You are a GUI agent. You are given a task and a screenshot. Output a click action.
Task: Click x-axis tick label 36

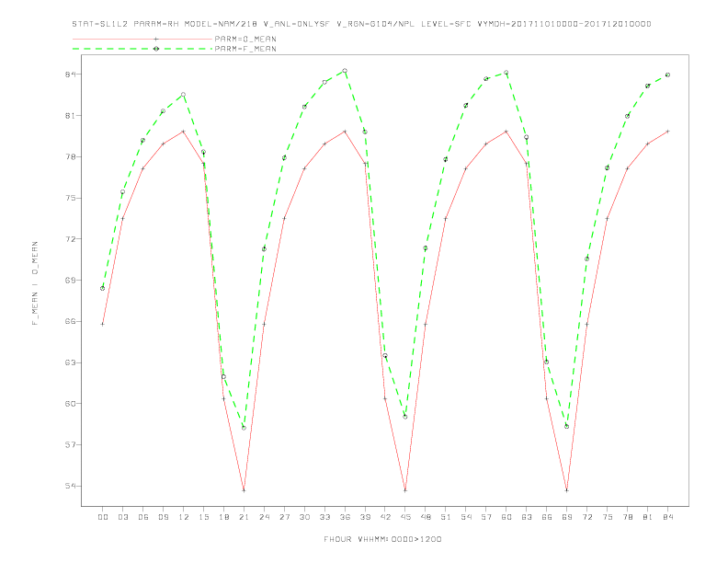(x=345, y=517)
